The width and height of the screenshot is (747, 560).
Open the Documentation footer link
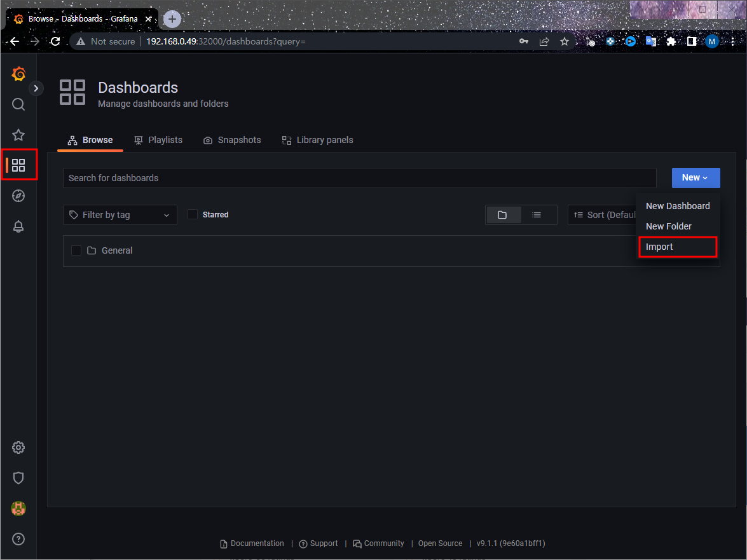[252, 544]
